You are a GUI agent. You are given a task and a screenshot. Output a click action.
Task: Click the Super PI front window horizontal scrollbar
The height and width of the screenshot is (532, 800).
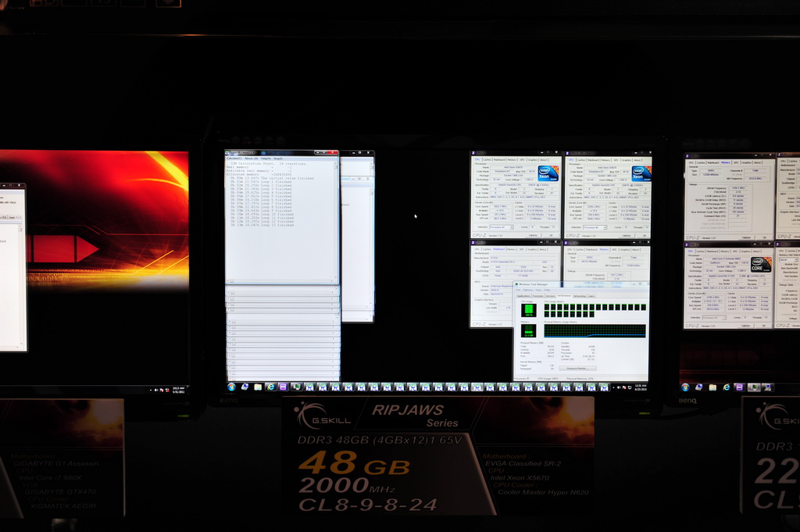pyautogui.click(x=280, y=281)
